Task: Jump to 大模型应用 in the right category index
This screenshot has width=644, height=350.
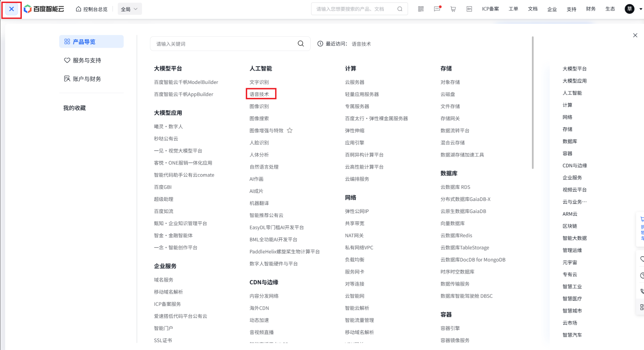Action: pos(575,81)
